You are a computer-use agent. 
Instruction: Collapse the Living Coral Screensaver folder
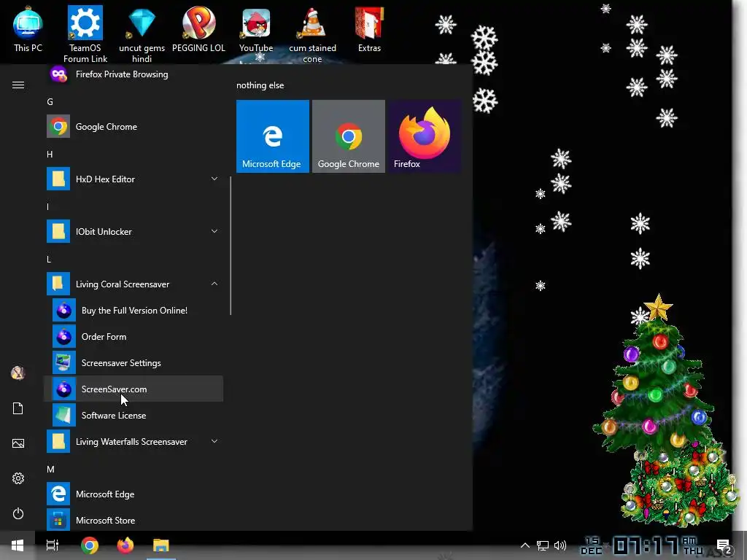point(133,284)
